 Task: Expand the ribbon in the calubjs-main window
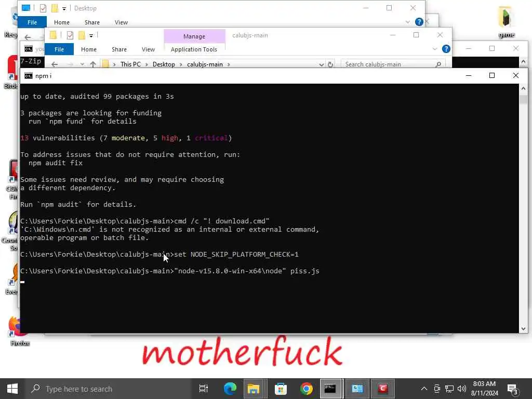click(x=435, y=49)
